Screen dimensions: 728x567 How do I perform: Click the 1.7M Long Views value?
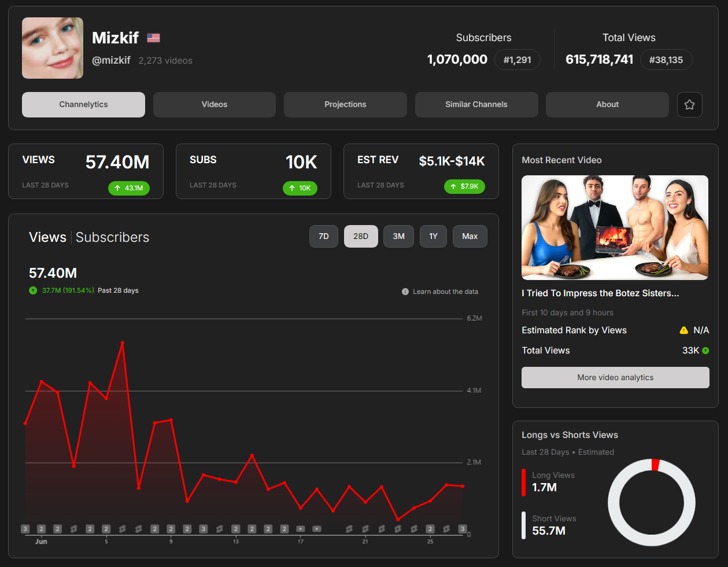(544, 488)
